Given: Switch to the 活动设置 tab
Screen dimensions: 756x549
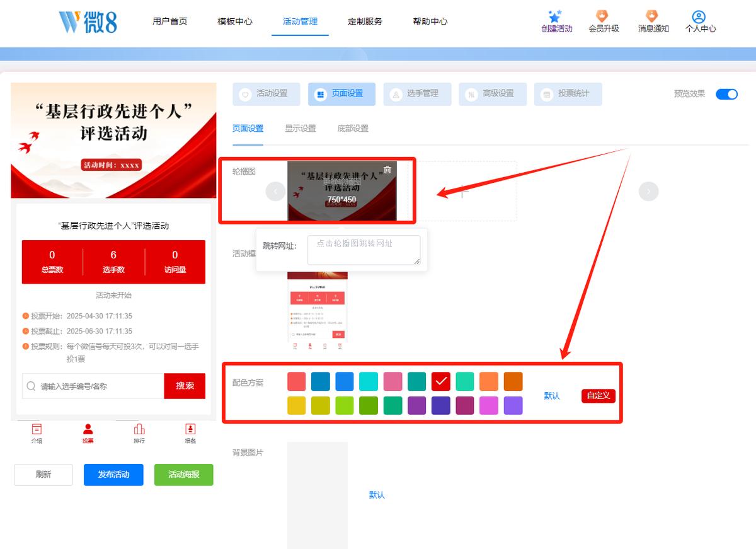Looking at the screenshot, I should [266, 94].
